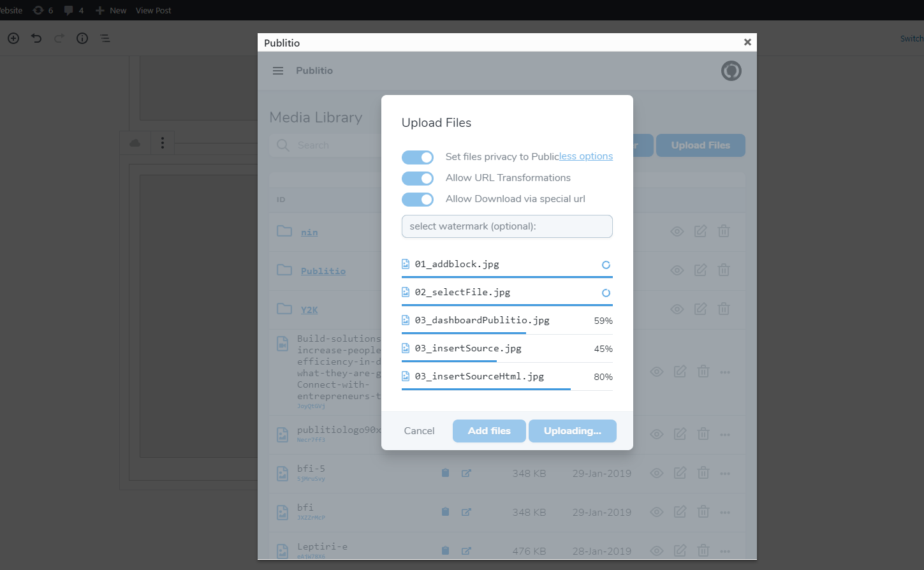Click the spinner beside 01_addblock.jpg
Screen dimensions: 924x570
click(x=606, y=265)
